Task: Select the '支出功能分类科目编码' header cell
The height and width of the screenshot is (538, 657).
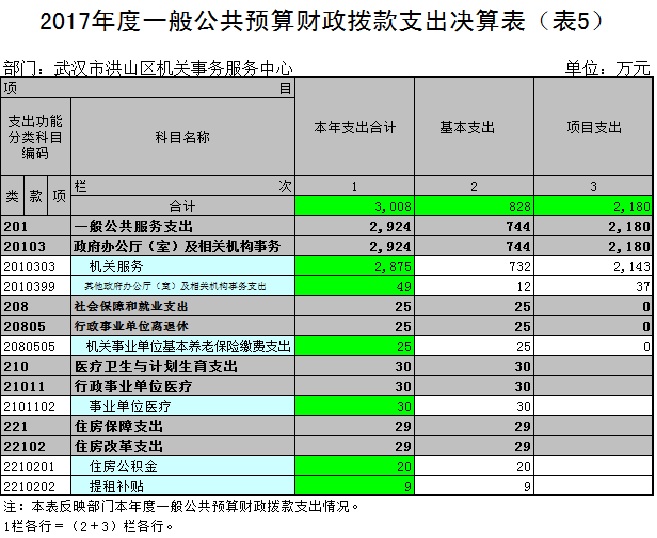Action: (35, 137)
